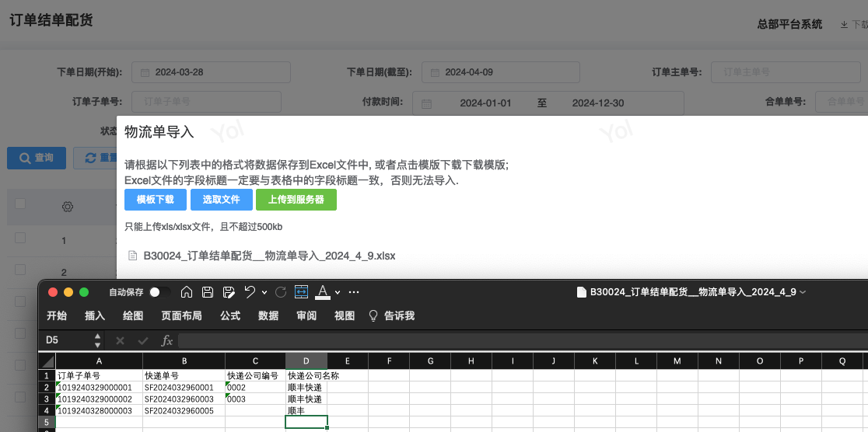The height and width of the screenshot is (432, 868).
Task: Click the 下单日期(开始) date input field
Action: (212, 72)
